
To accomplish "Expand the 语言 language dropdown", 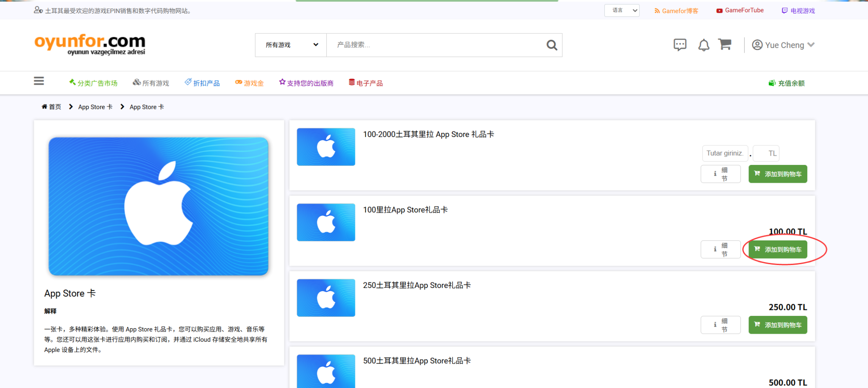I will coord(621,11).
